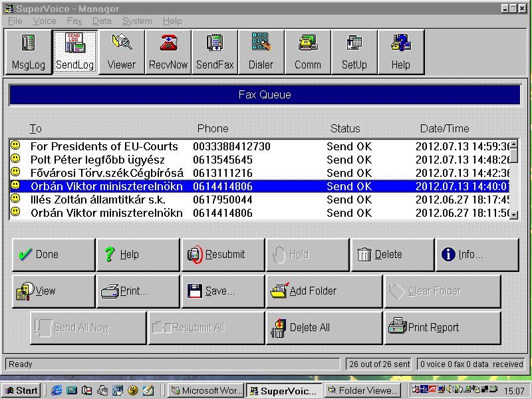Click the Date/Time column header
532x399 pixels.
click(x=444, y=128)
